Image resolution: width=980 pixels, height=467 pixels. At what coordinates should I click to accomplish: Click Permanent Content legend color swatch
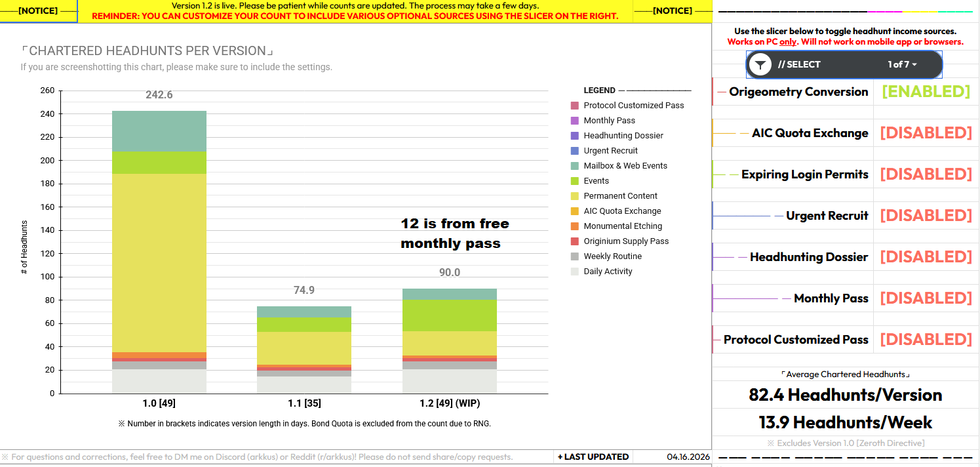(x=575, y=196)
